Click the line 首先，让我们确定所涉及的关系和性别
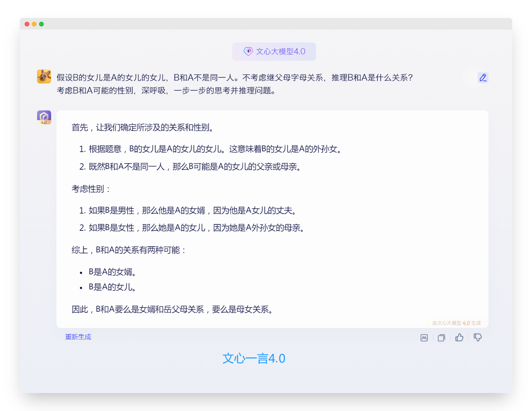Viewport: 532px width, 411px height. (144, 127)
